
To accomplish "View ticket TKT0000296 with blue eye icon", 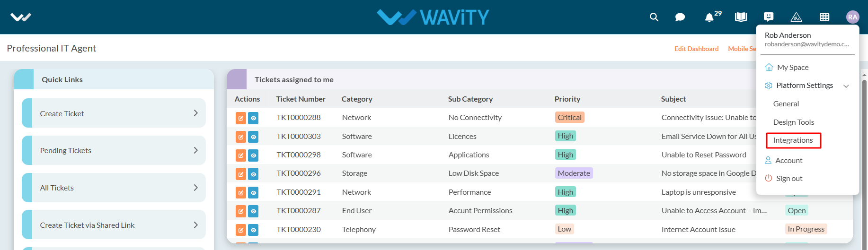I will pos(253,174).
